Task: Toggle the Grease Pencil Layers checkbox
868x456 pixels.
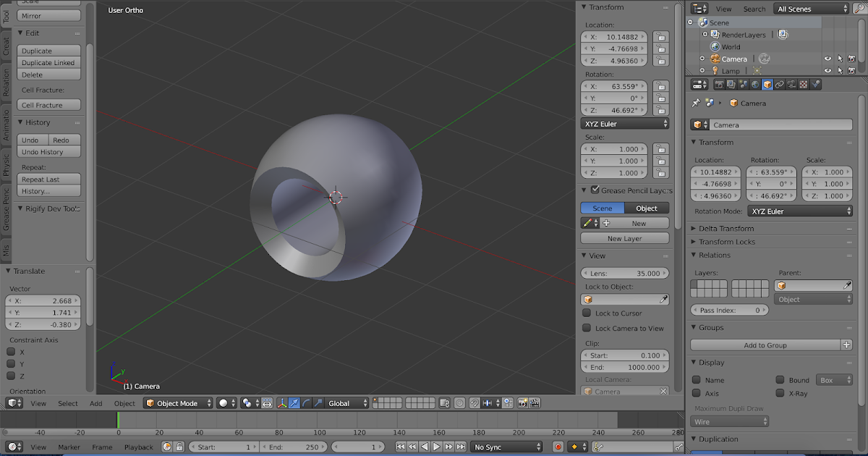Action: [x=595, y=190]
